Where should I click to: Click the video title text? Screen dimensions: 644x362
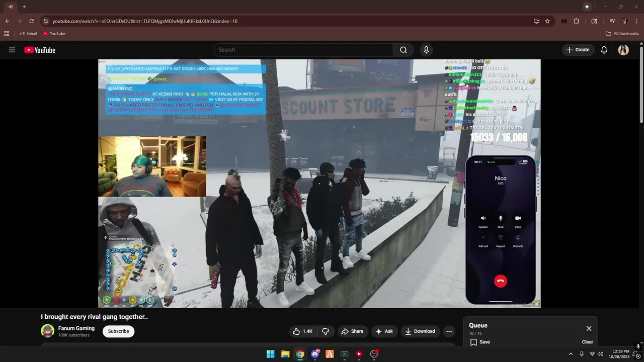[x=95, y=317]
